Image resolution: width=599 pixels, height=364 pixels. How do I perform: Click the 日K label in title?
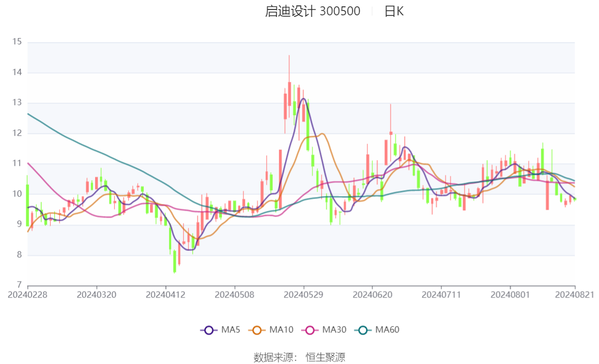[394, 12]
